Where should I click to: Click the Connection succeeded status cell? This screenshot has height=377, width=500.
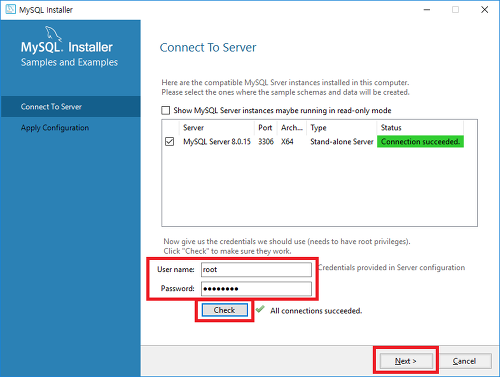click(x=420, y=142)
